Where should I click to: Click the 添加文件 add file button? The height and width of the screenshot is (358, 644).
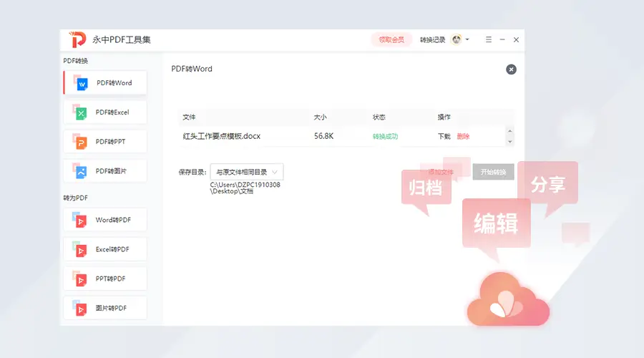pos(441,172)
